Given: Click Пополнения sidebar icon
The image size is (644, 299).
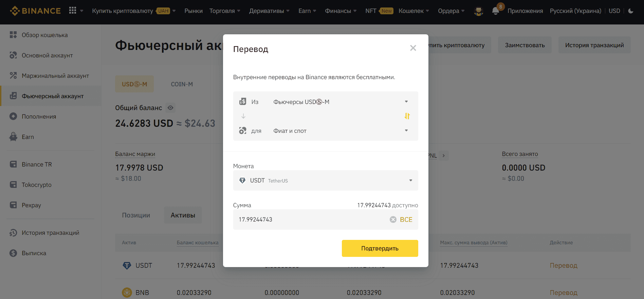Looking at the screenshot, I should tap(13, 116).
